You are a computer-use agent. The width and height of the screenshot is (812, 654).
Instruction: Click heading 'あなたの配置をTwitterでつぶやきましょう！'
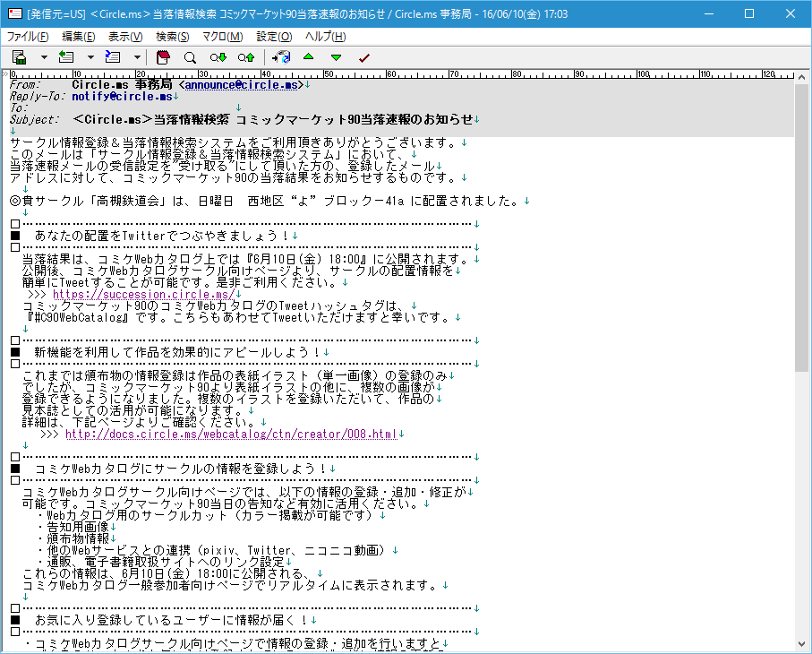[x=161, y=237]
